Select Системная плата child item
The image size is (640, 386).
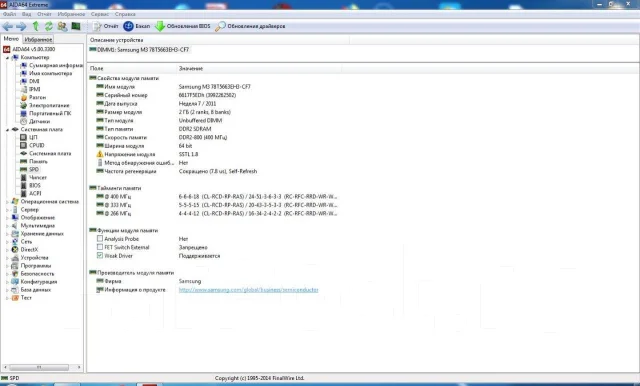click(50, 153)
